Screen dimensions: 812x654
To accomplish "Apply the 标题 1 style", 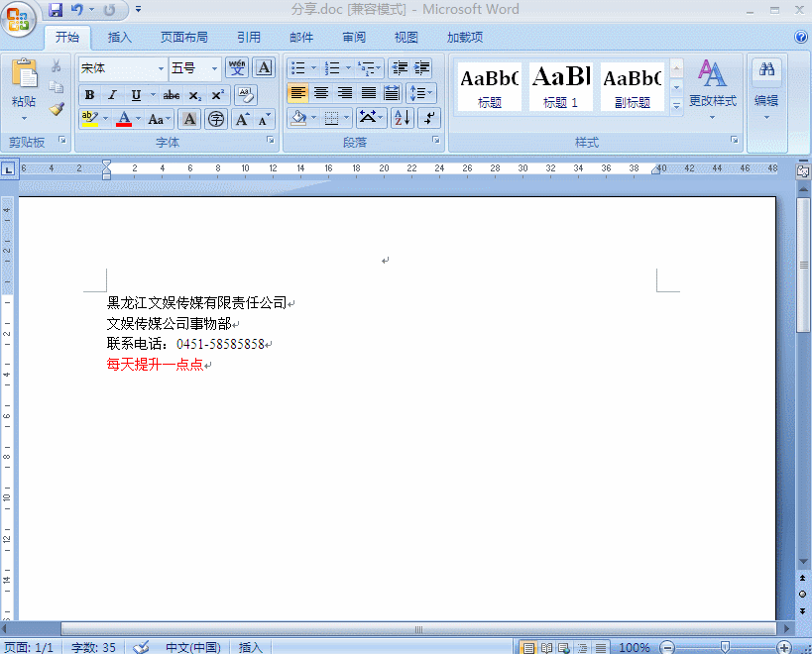I will 560,86.
